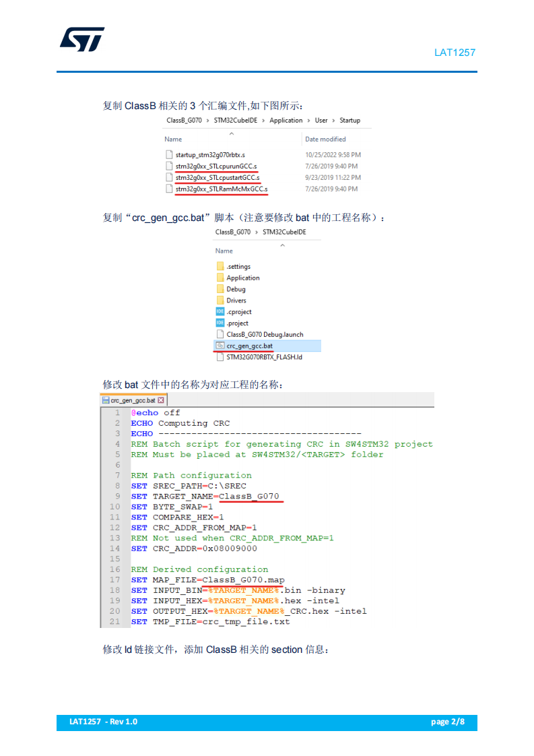Select stm32g0xx_STLRamMcMxGCC.s file
534x756 pixels.
[222, 189]
